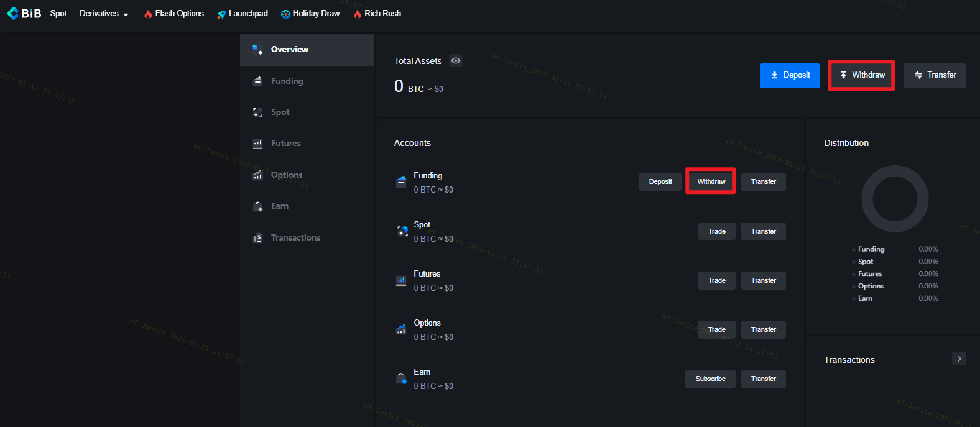Click the Earn account 0 BTC balance
Image resolution: width=980 pixels, height=427 pixels.
[x=433, y=386]
